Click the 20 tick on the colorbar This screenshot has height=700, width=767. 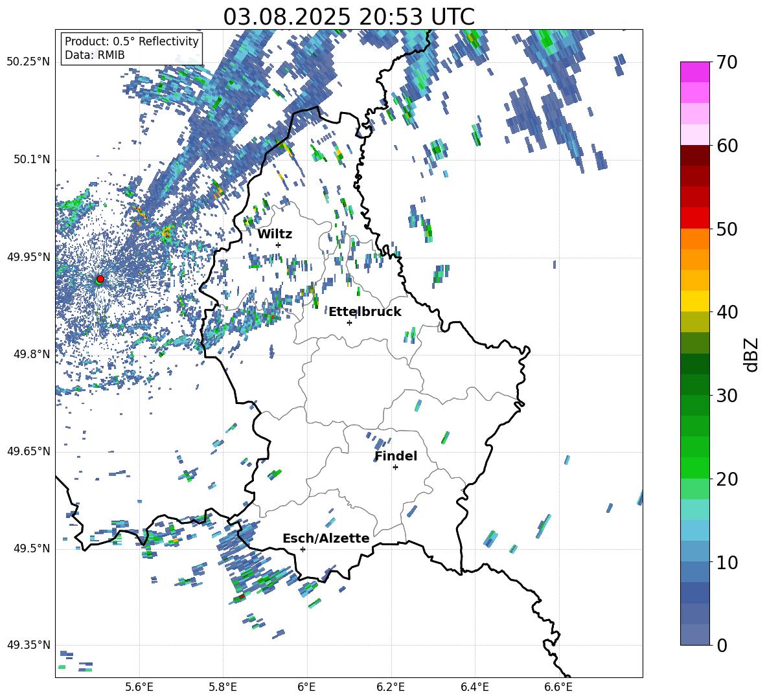tap(726, 479)
